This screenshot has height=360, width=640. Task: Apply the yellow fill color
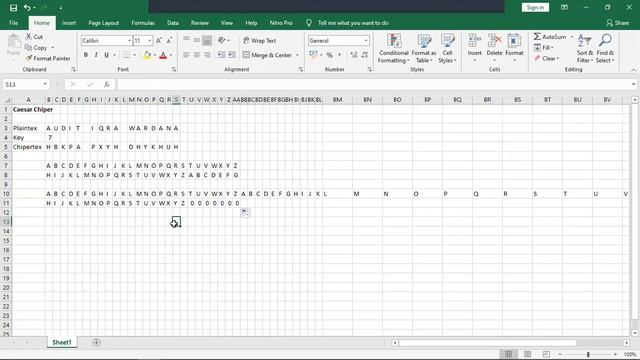click(147, 55)
